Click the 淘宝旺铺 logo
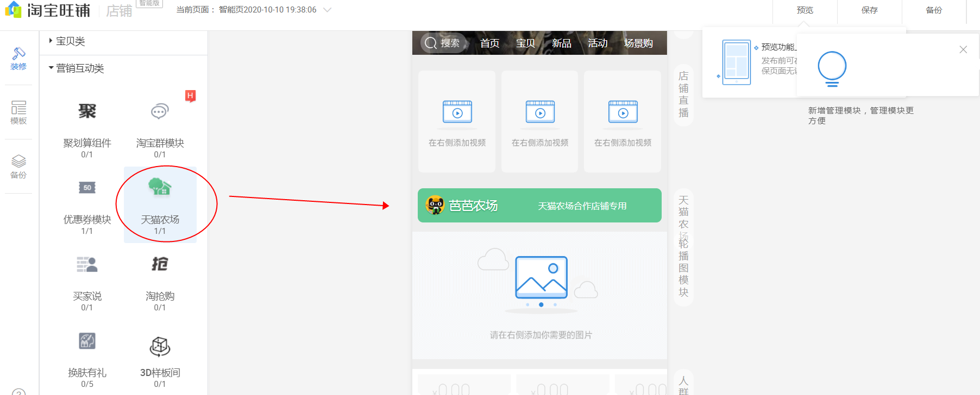The height and width of the screenshot is (395, 980). coord(48,10)
